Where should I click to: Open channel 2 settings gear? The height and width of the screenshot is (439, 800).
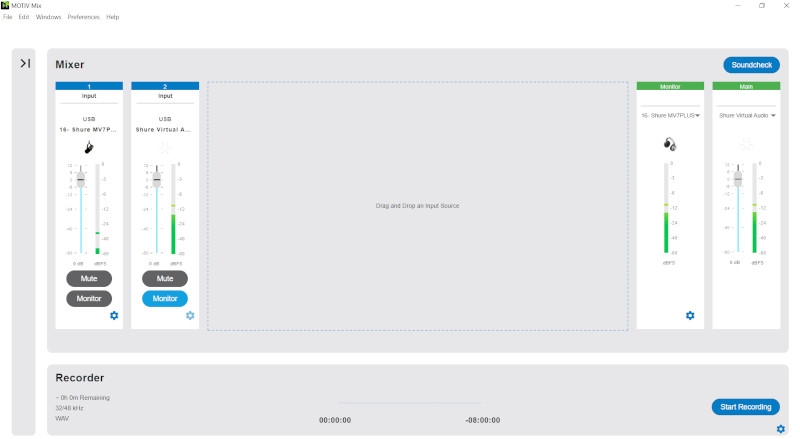tap(190, 315)
